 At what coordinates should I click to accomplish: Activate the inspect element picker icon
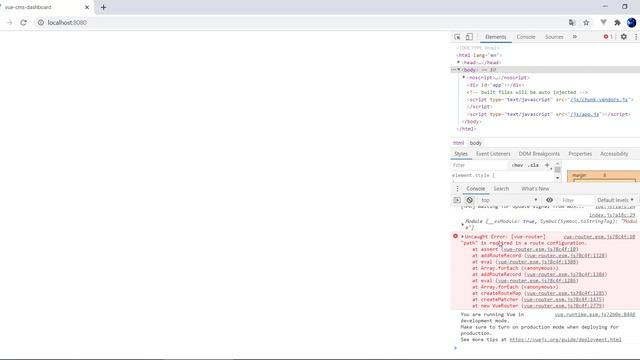[x=457, y=37]
